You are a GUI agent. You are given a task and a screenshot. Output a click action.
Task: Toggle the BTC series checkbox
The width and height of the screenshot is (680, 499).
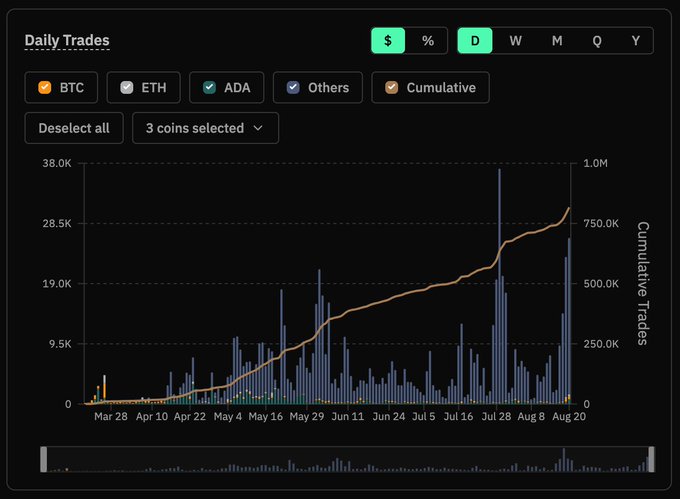pos(45,88)
